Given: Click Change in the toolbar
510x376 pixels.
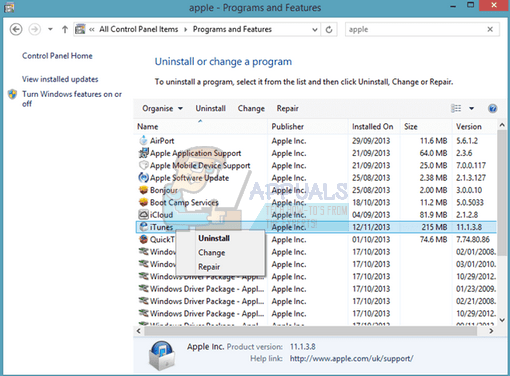Looking at the screenshot, I should [251, 108].
